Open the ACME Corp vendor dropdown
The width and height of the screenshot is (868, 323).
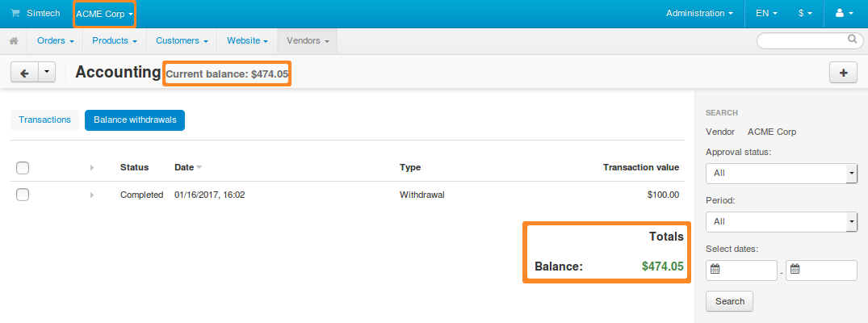coord(105,14)
